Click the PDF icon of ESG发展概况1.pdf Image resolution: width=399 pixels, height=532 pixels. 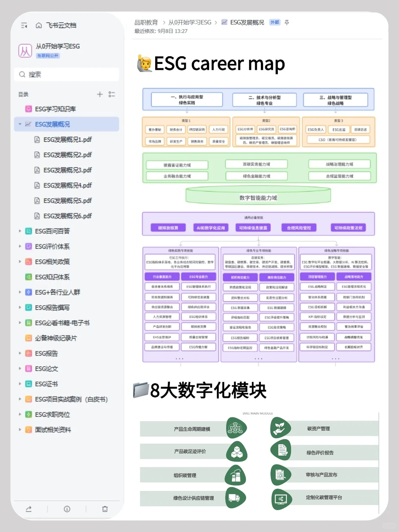(37, 140)
